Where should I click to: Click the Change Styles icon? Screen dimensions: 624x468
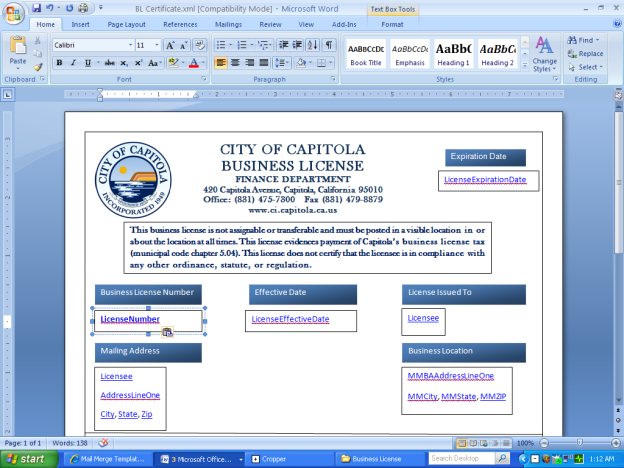545,52
